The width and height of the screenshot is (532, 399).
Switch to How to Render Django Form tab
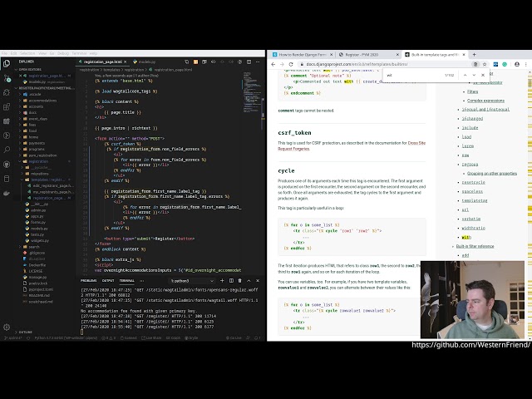[x=303, y=54]
